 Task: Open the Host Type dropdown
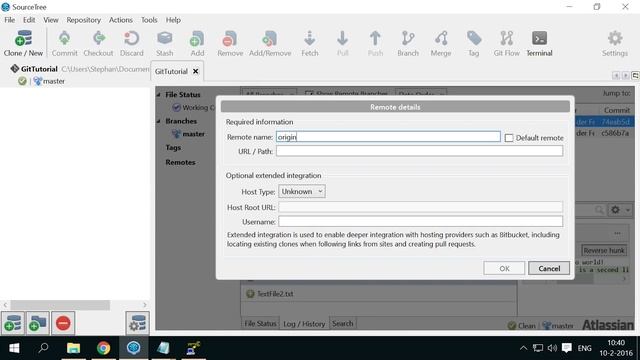pos(302,191)
